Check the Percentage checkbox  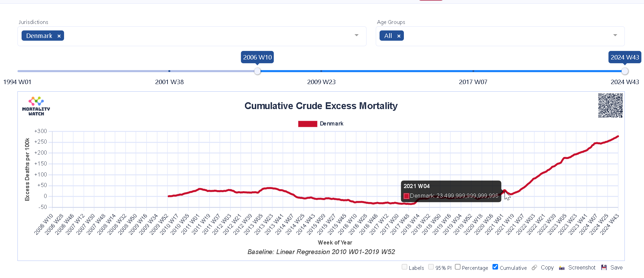pyautogui.click(x=458, y=267)
